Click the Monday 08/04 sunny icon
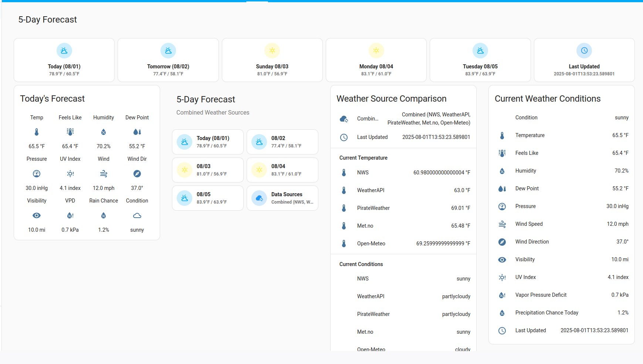The image size is (643, 364). click(x=376, y=51)
